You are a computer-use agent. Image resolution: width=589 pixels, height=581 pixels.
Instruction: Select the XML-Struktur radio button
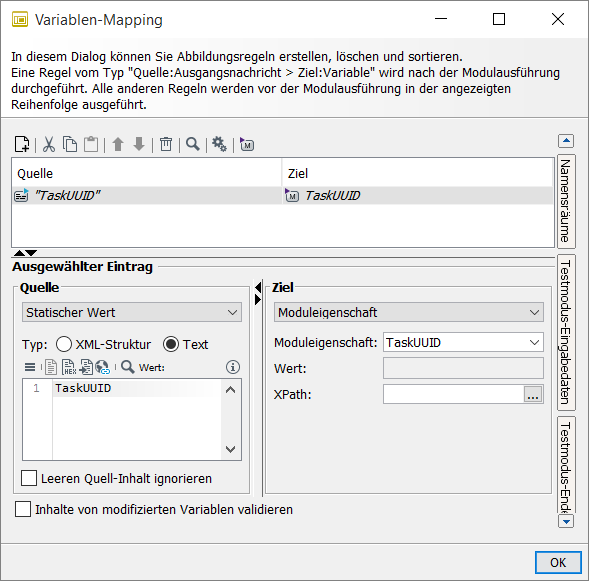(x=64, y=344)
